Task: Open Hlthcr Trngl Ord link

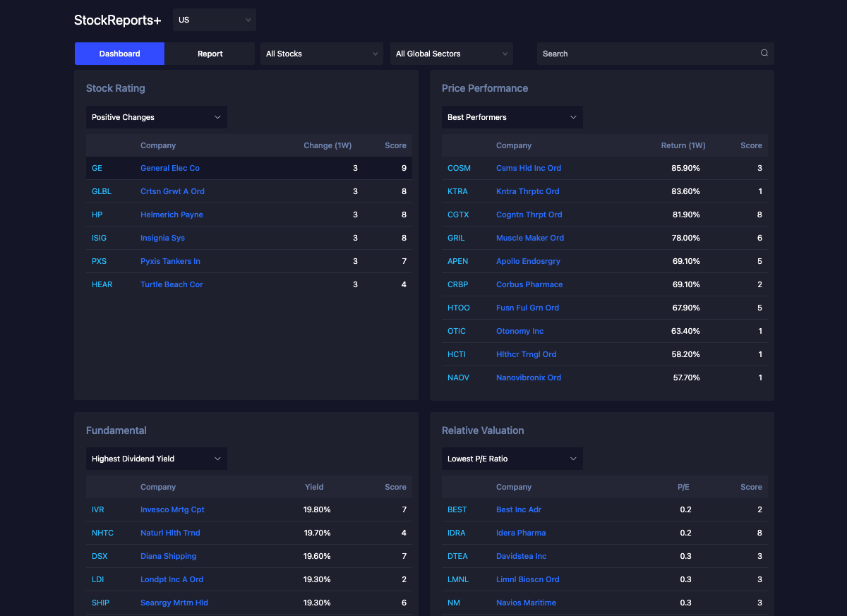Action: click(x=526, y=354)
